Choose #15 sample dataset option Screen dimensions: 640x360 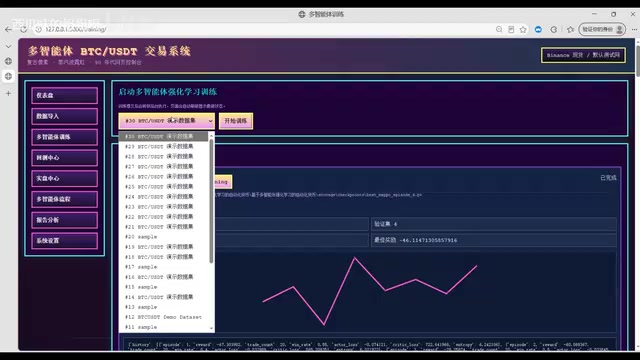click(x=163, y=287)
